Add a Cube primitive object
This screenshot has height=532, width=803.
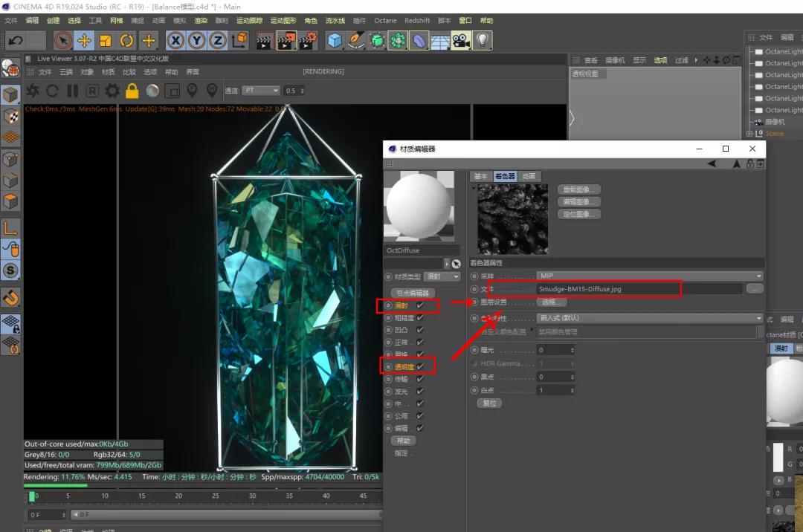335,40
